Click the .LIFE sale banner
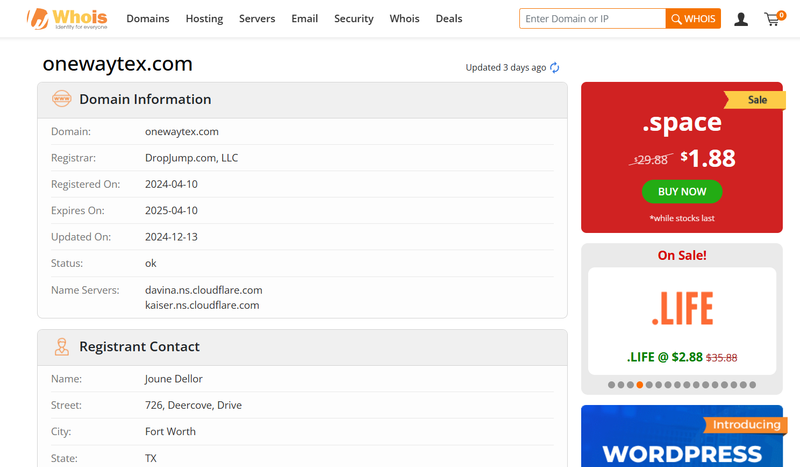The width and height of the screenshot is (800, 467). tap(682, 321)
